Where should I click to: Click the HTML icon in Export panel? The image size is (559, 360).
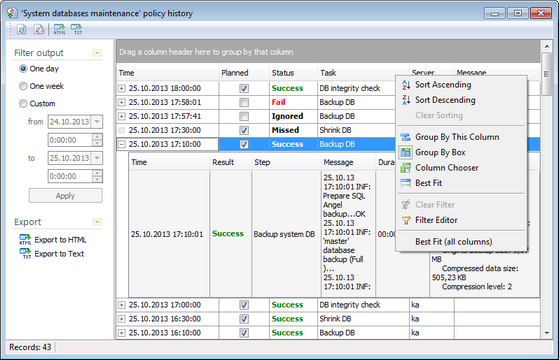[x=25, y=240]
